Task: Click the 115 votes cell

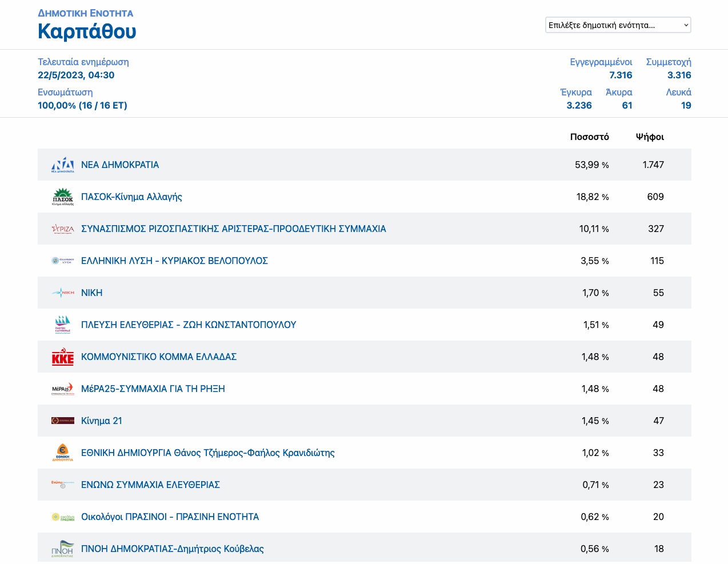Action: tap(657, 261)
